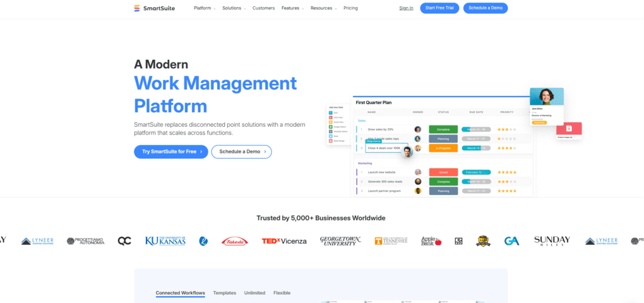Viewport: 644px width, 303px height.
Task: Click due date bar for Launch new website
Action: 476,172
